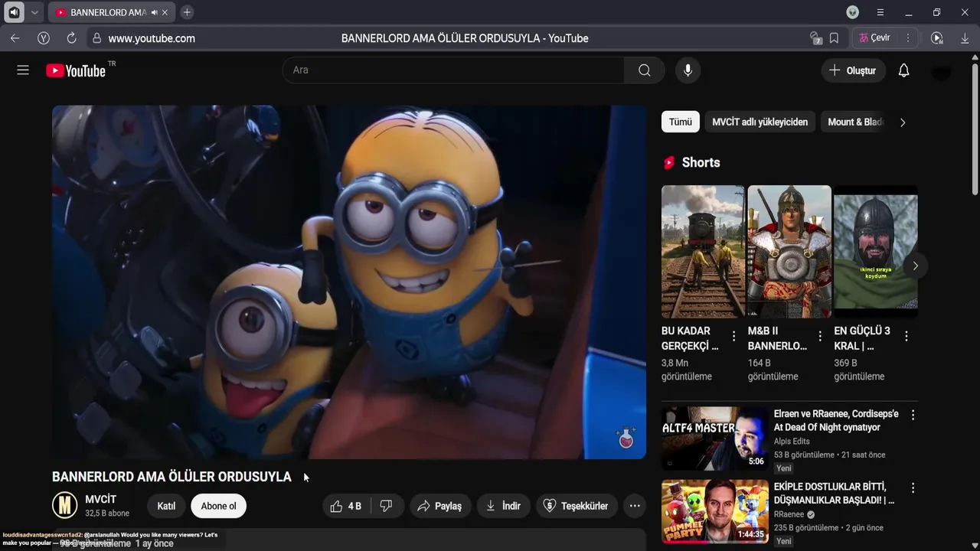Mute tab with speaker icon on tab
980x551 pixels.
tap(154, 13)
